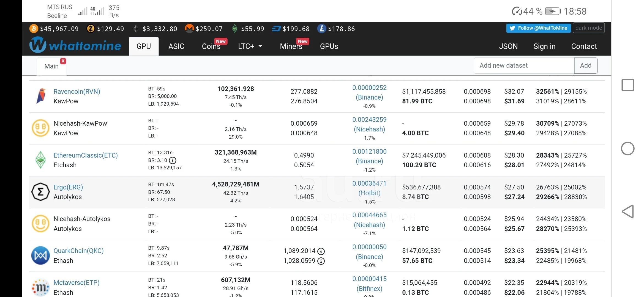Open ETC 0.00121800 Binance rate link
This screenshot has height=297, width=644.
[369, 156]
